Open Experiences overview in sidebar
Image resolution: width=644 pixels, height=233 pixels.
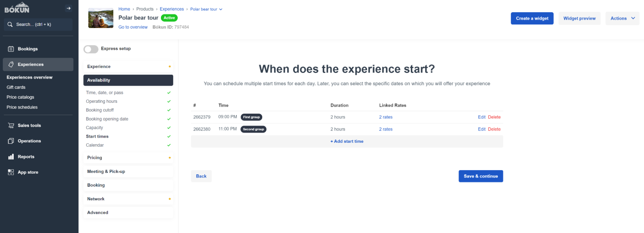[x=29, y=77]
